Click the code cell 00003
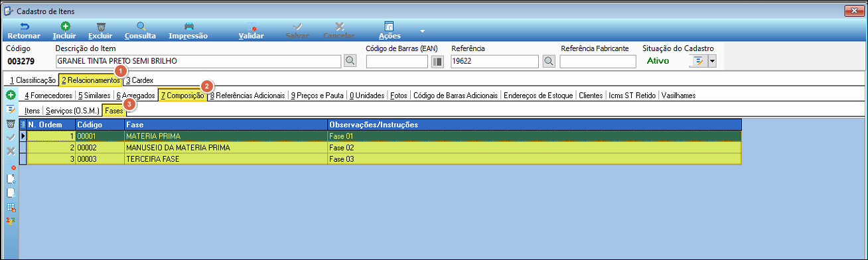868x260 pixels. coord(100,159)
